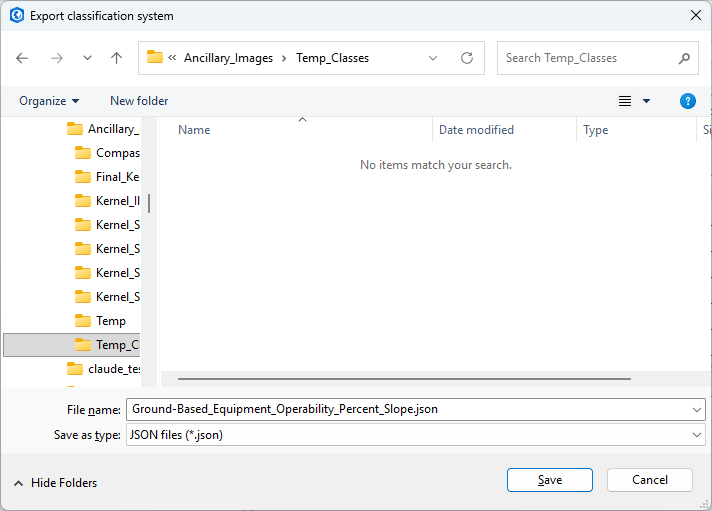This screenshot has height=511, width=712.
Task: Select the Final_Ke folder in the tree
Action: pos(107,177)
